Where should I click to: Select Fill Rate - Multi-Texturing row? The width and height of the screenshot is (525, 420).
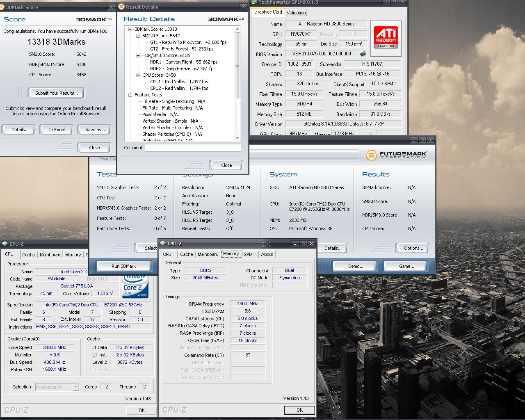tap(172, 108)
